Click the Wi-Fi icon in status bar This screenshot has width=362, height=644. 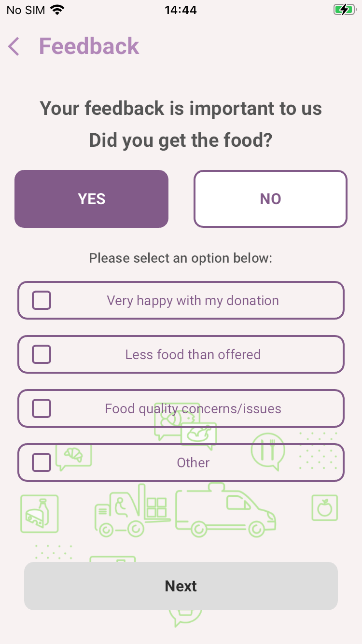[57, 10]
